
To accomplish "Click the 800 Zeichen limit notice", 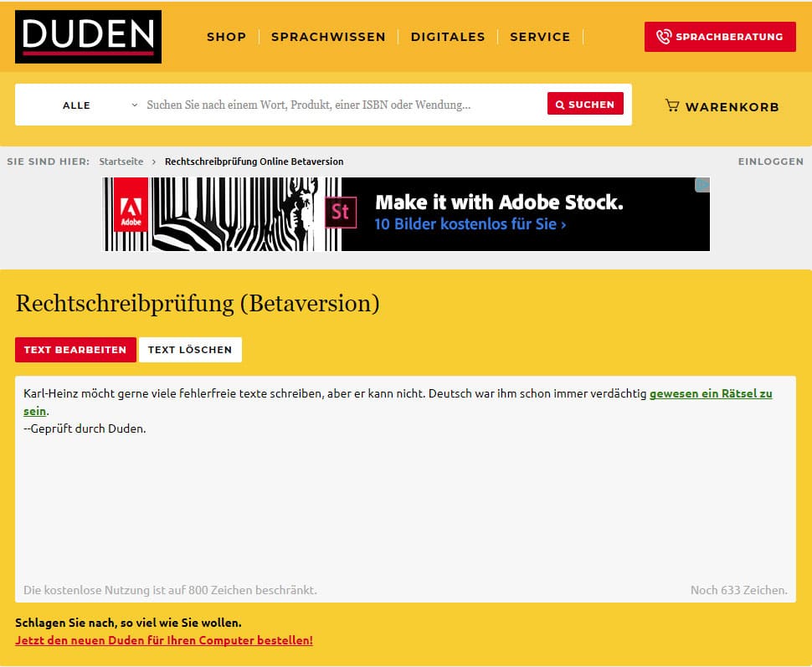I will coord(170,590).
